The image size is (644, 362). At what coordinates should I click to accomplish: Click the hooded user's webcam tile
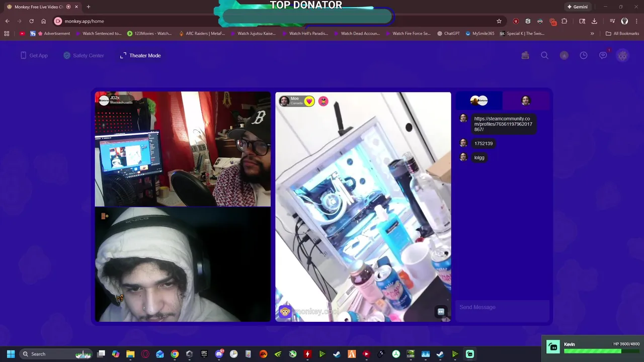pos(183,264)
